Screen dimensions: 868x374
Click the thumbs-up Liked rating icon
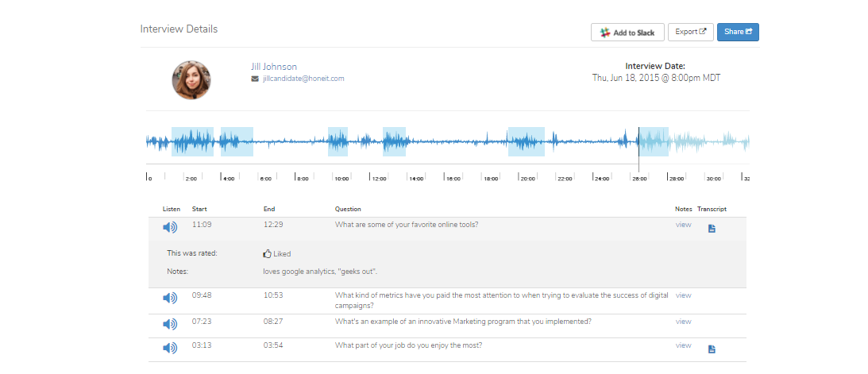click(268, 254)
